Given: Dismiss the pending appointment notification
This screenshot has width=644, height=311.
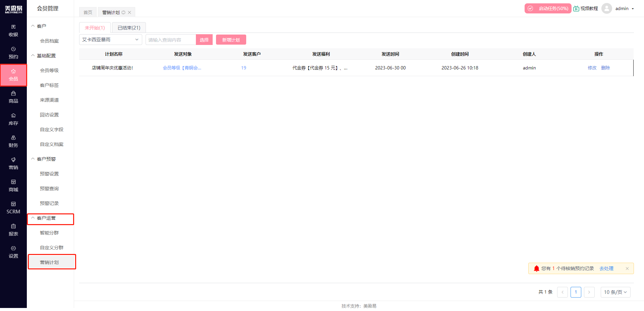Looking at the screenshot, I should (627, 268).
